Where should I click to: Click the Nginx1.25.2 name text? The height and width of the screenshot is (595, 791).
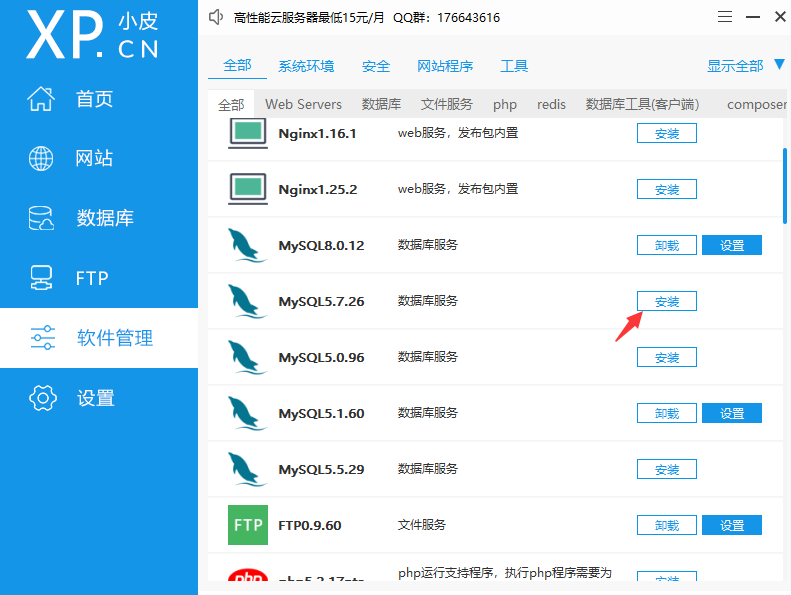tap(318, 190)
